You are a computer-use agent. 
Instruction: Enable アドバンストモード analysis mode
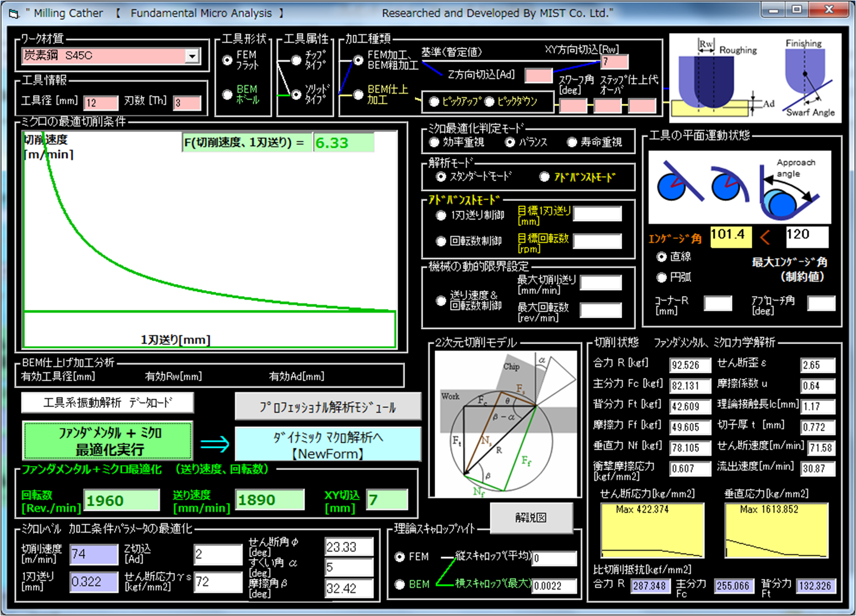544,177
